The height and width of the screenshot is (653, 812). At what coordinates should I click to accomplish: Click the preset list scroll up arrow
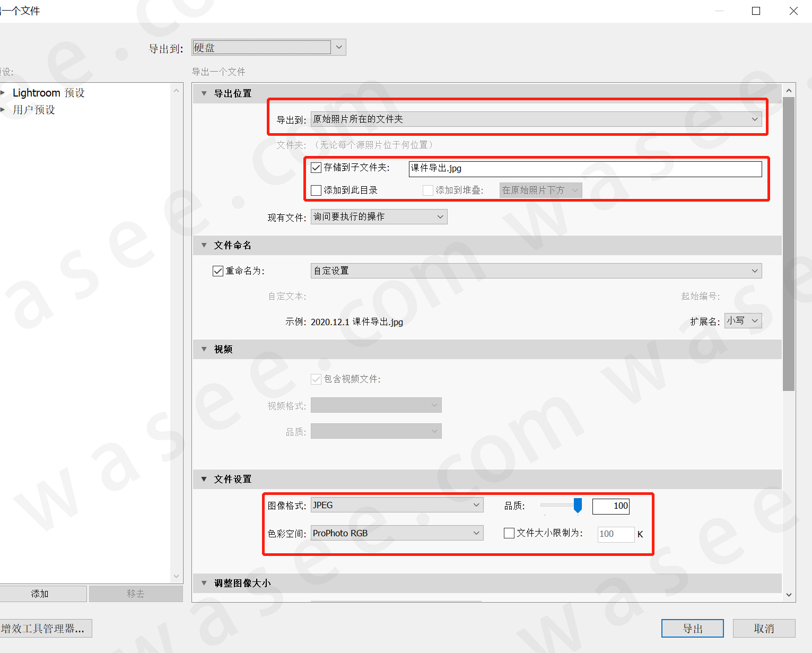point(177,91)
